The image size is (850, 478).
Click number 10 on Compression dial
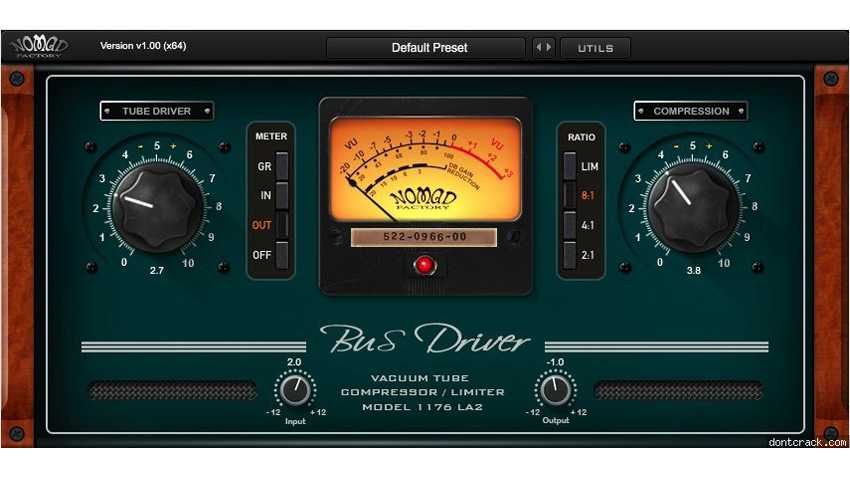[x=724, y=263]
